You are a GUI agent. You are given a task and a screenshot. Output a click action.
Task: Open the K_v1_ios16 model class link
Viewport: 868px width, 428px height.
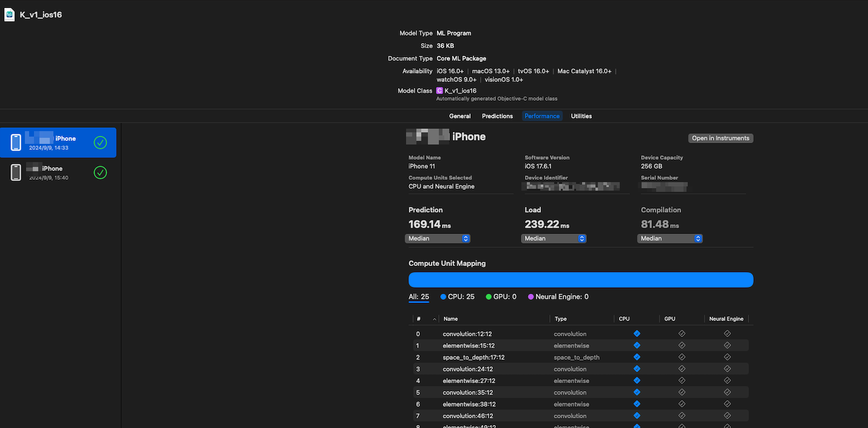(461, 91)
